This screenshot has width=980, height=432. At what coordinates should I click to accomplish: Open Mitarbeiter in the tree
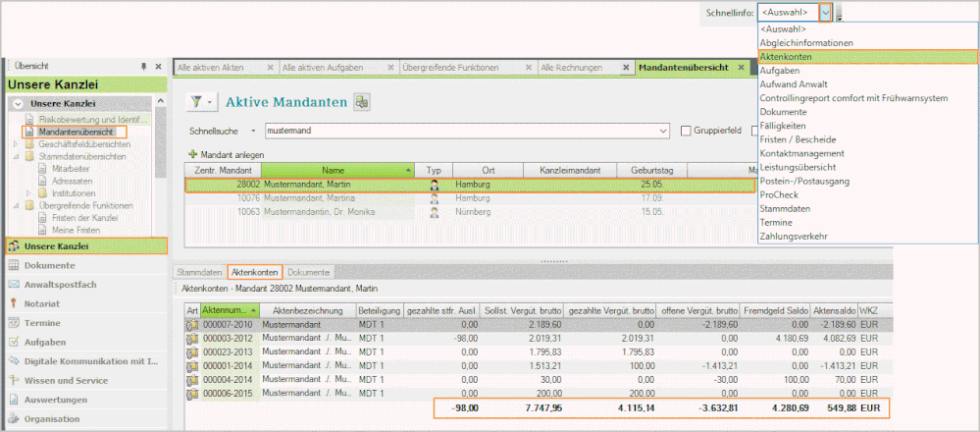pyautogui.click(x=72, y=169)
